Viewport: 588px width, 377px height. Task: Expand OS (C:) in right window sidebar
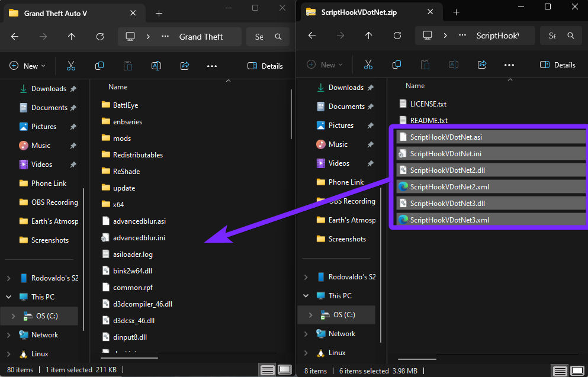pyautogui.click(x=311, y=315)
